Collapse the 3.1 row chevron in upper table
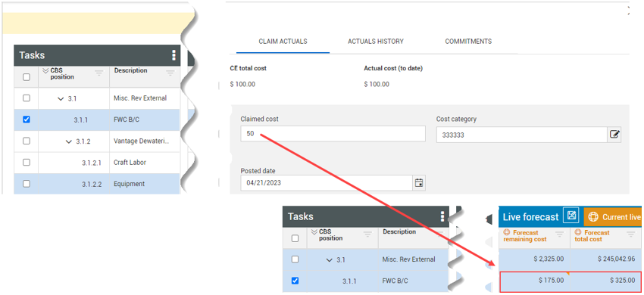The height and width of the screenshot is (295, 644). tap(61, 98)
